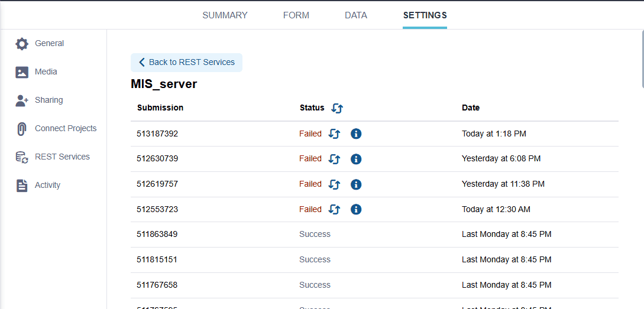Click the Connect Projects paperclip icon
This screenshot has width=644, height=309.
[22, 129]
